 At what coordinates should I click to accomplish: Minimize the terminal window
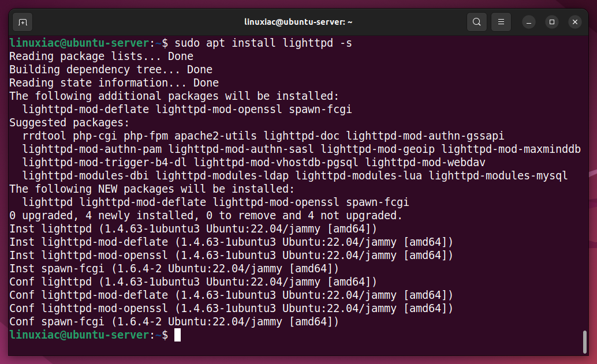click(x=529, y=22)
